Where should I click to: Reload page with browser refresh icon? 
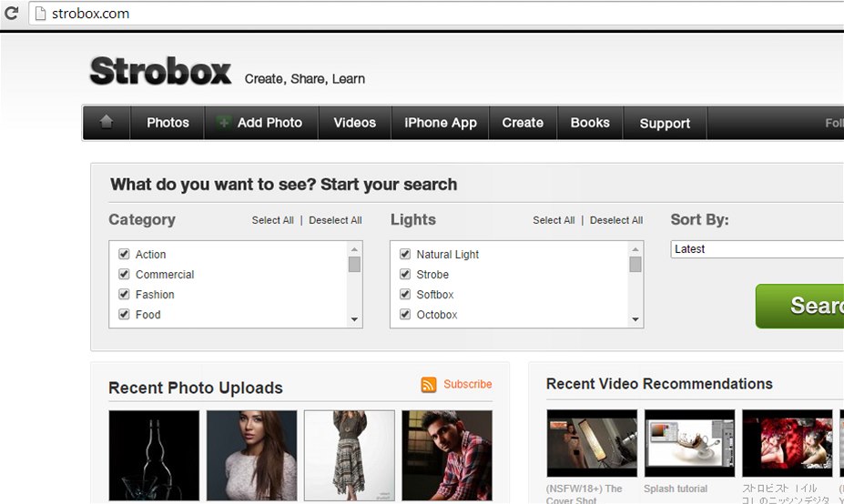[x=12, y=14]
